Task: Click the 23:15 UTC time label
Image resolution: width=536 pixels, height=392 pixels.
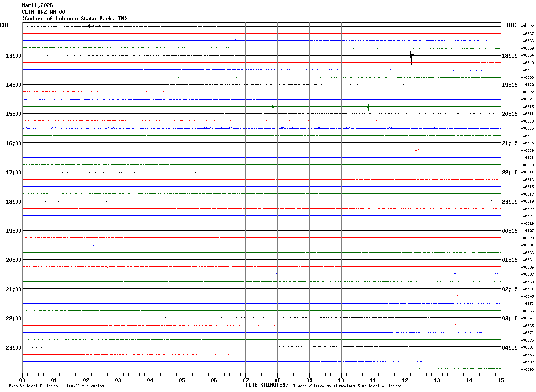Action: pos(510,202)
